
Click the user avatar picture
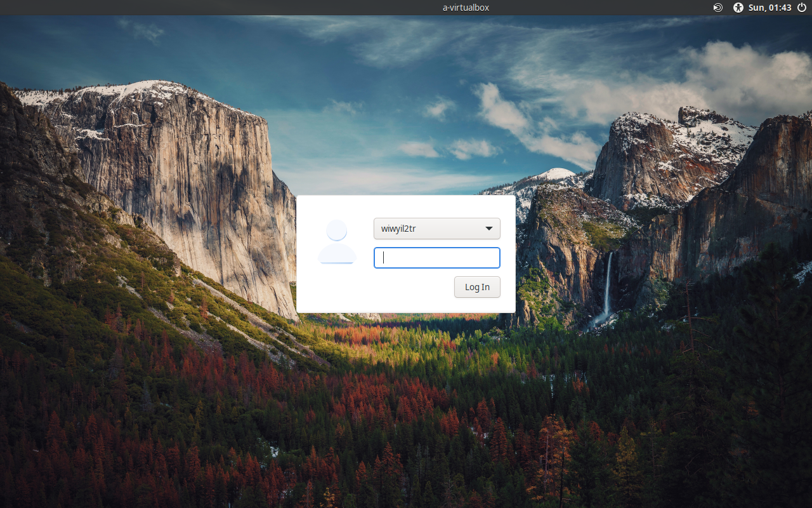(337, 242)
